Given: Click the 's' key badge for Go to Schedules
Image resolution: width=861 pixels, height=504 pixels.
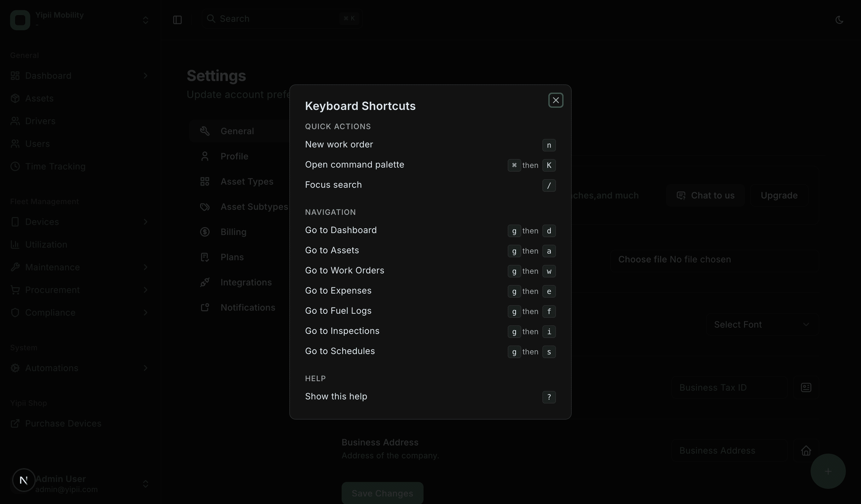Looking at the screenshot, I should 549,352.
